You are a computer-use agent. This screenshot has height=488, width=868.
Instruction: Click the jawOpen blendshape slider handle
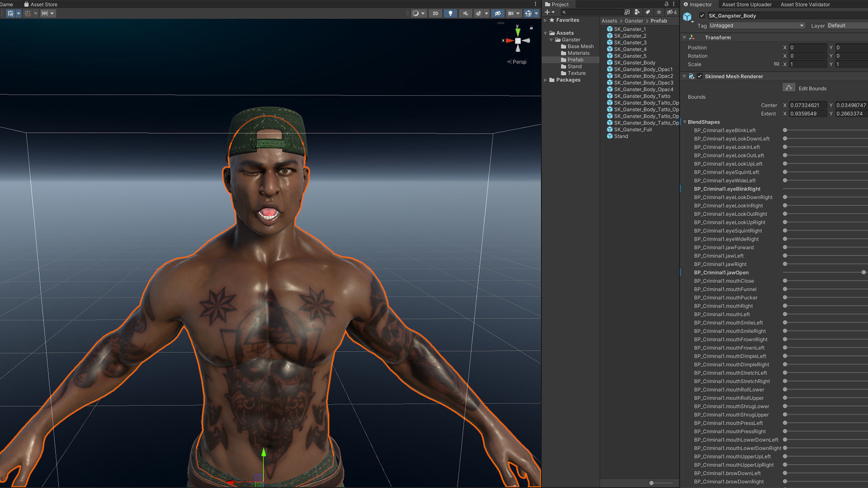pyautogui.click(x=863, y=272)
